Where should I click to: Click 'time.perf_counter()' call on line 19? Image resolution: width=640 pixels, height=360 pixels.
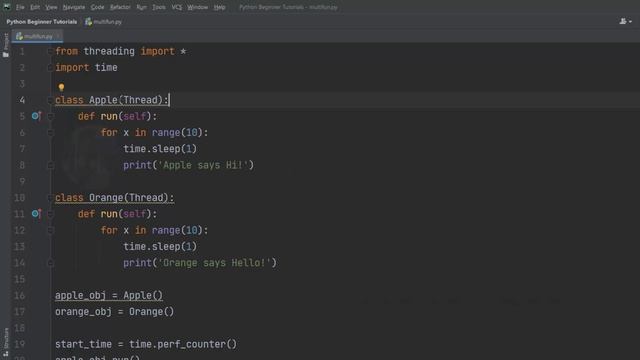pyautogui.click(x=183, y=344)
